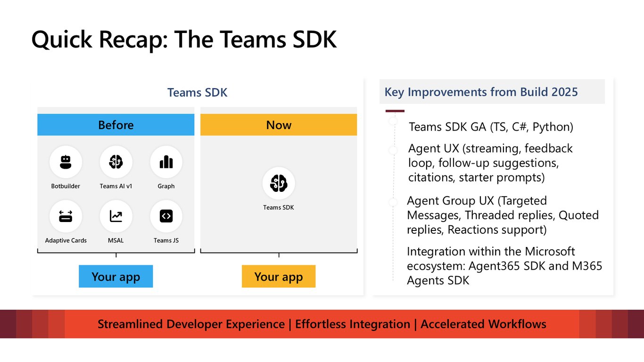Click the Graph bar chart icon
644x362 pixels.
pyautogui.click(x=166, y=162)
